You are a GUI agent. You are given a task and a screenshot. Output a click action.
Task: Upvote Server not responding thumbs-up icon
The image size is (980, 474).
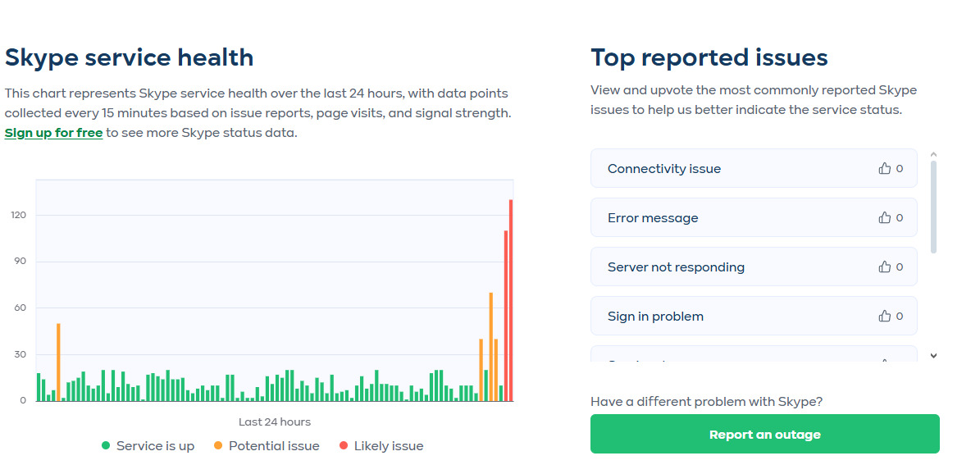pos(884,267)
